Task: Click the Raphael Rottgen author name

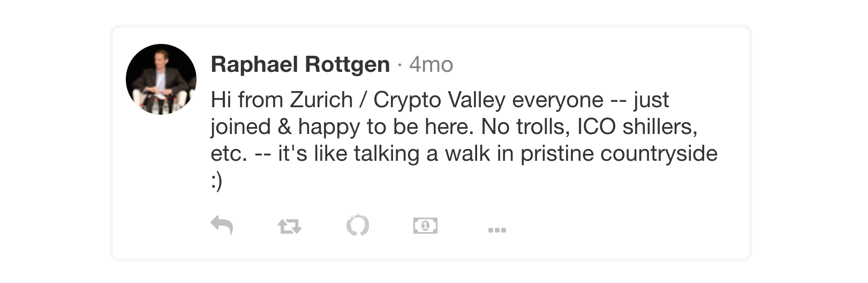Action: pyautogui.click(x=300, y=64)
